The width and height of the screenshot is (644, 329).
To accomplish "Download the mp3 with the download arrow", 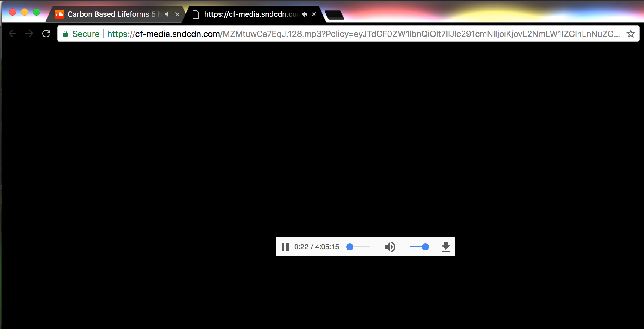I will (445, 247).
